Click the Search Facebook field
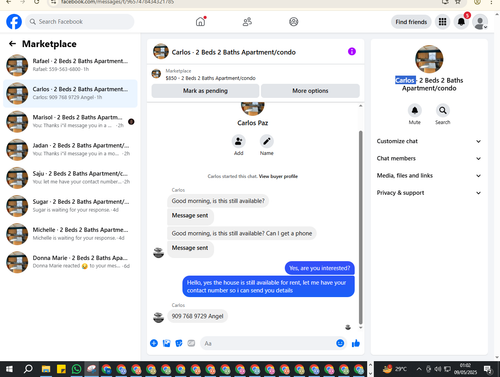 80,22
